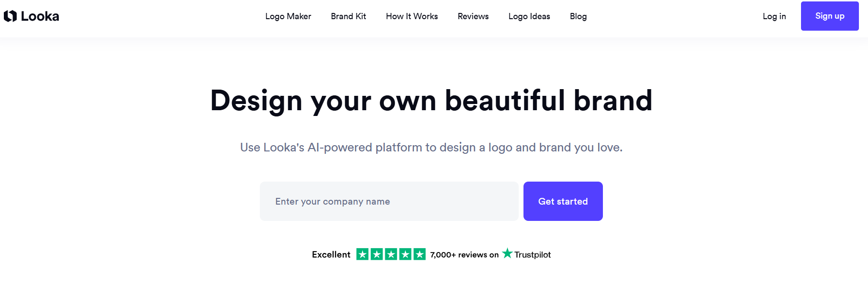
Task: Click the Trustpilot name text
Action: click(532, 255)
